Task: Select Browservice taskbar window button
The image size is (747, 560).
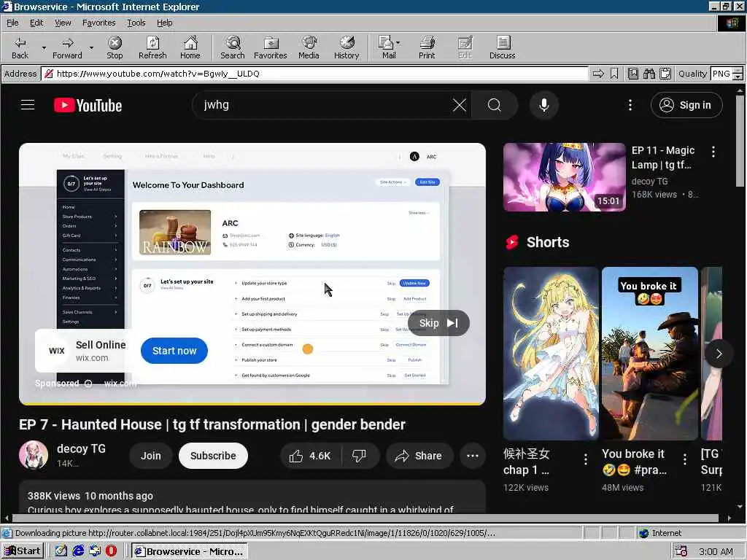Action: pos(189,551)
